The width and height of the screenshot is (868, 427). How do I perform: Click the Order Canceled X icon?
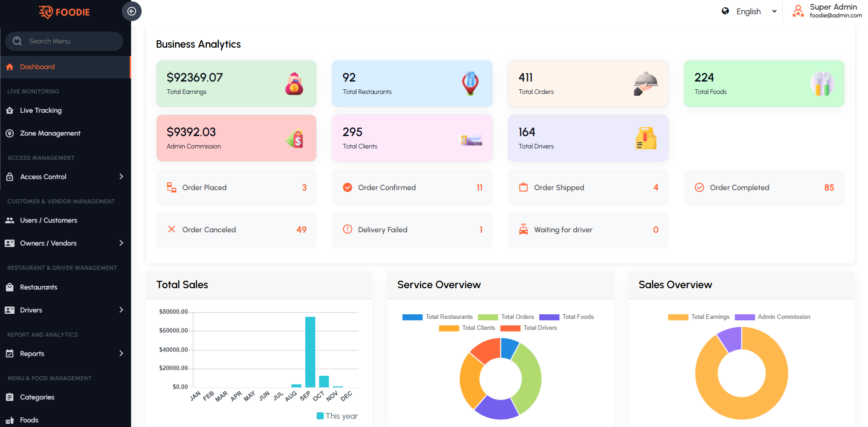(x=171, y=230)
